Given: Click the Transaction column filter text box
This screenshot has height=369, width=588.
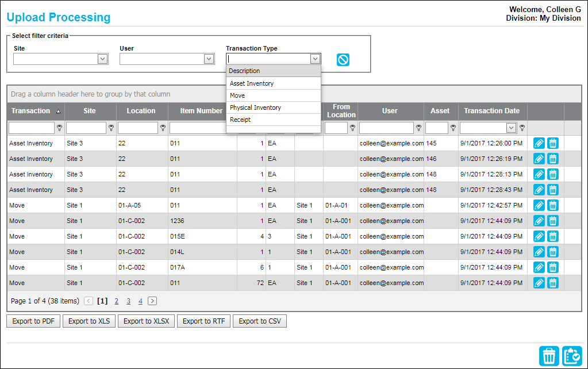Looking at the screenshot, I should pos(32,128).
